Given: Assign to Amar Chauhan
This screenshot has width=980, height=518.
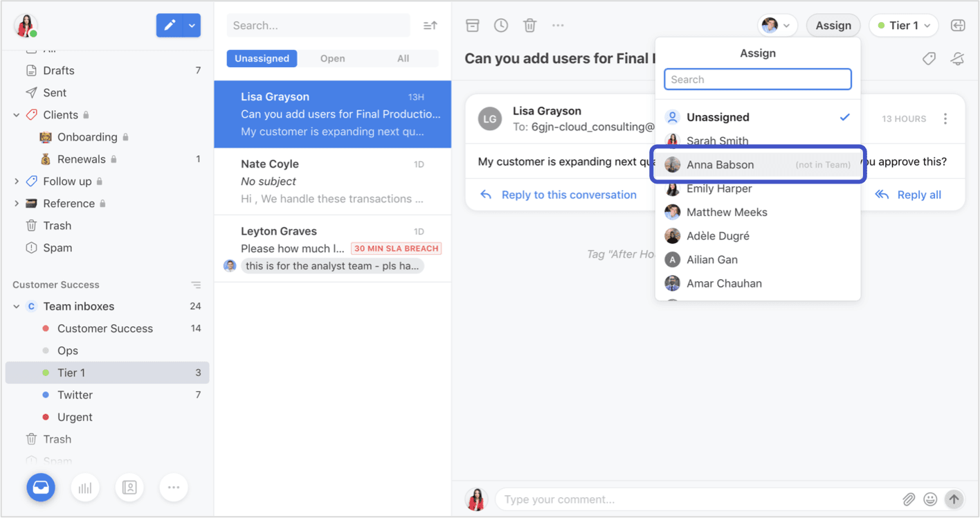Looking at the screenshot, I should click(758, 283).
